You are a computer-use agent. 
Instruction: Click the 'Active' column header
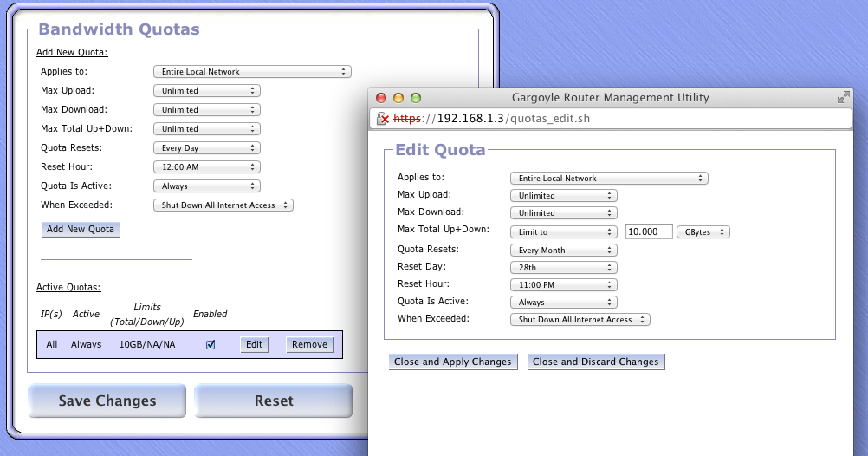click(86, 314)
